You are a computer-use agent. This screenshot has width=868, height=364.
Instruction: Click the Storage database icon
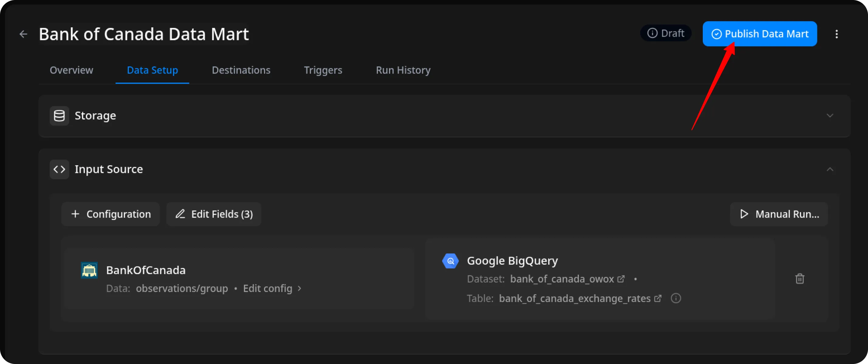coord(59,115)
